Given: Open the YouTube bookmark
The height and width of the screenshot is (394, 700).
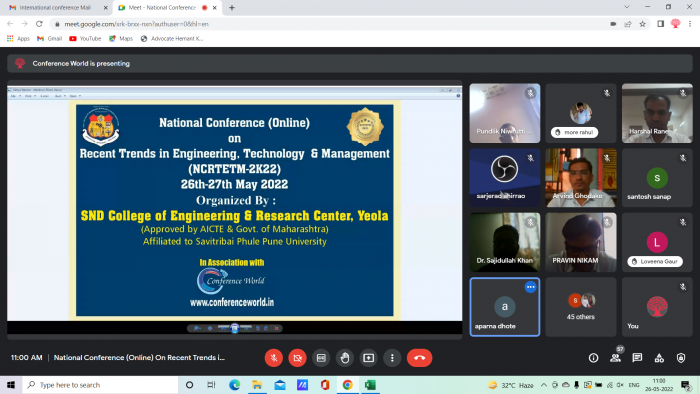Looking at the screenshot, I should coord(85,39).
